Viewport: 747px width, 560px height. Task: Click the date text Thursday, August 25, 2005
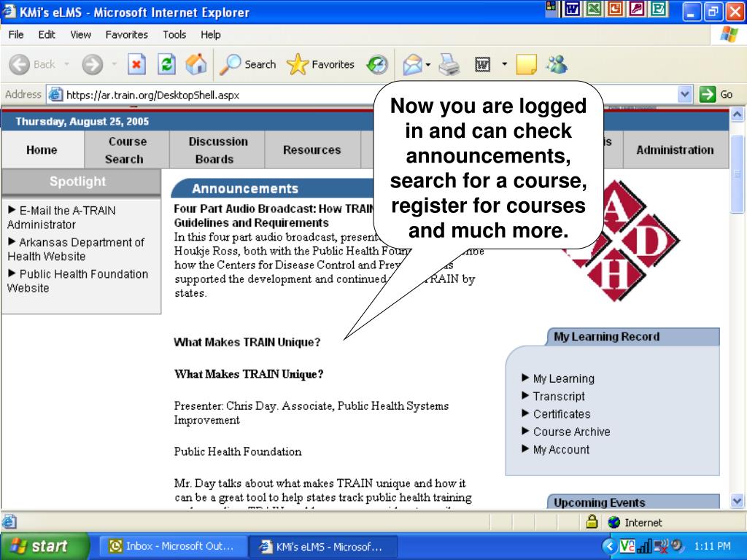(x=82, y=122)
